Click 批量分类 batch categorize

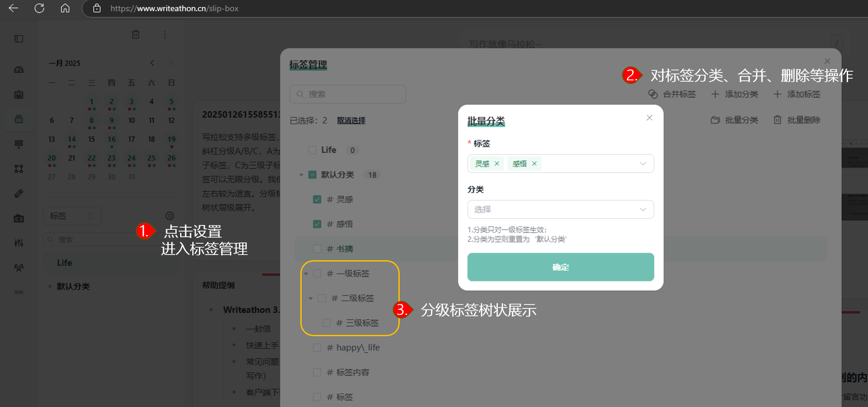click(734, 120)
